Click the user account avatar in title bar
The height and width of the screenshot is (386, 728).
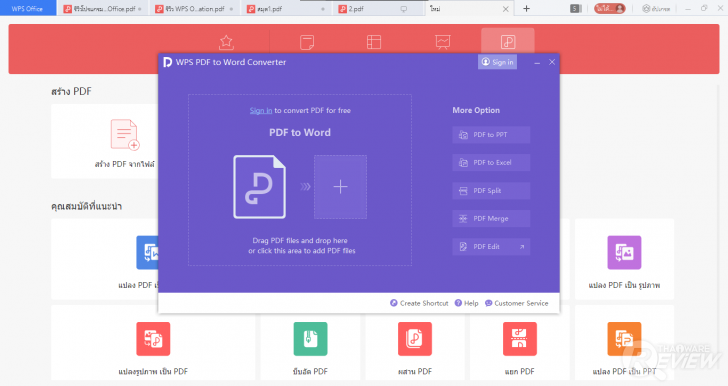(x=619, y=8)
